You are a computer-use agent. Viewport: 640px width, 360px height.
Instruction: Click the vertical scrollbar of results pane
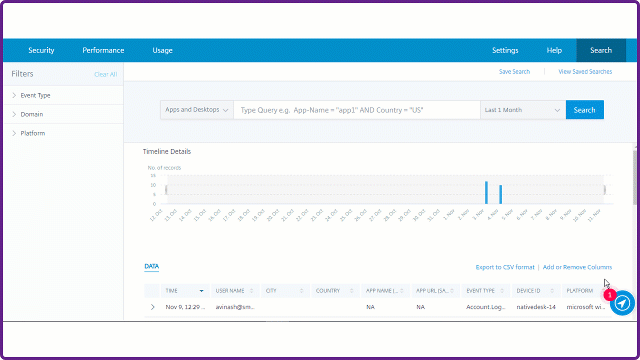[635, 178]
